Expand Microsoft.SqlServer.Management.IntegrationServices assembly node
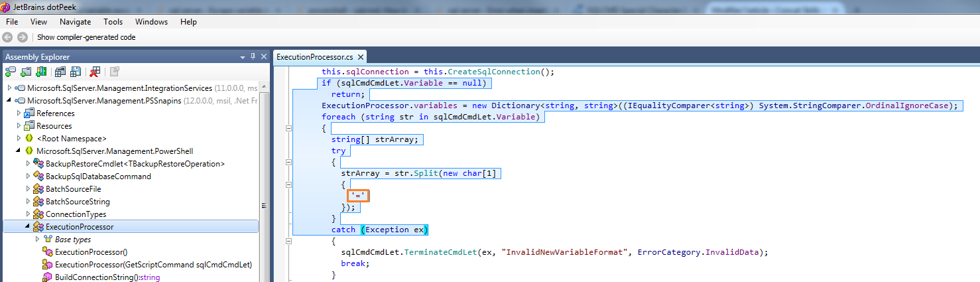980x282 pixels. coord(9,88)
